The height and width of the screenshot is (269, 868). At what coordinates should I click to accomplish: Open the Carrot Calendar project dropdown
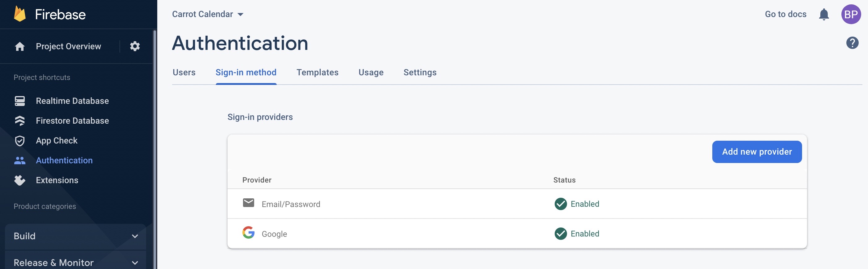click(x=208, y=14)
